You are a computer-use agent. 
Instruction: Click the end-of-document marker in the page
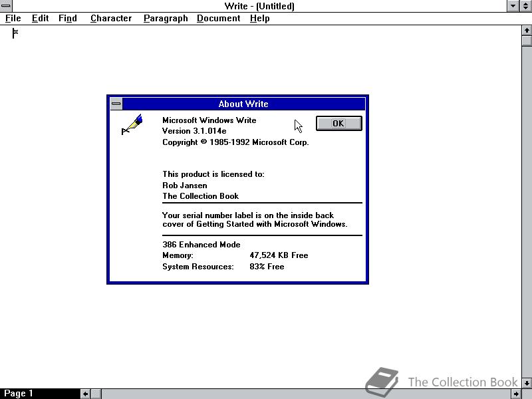[15, 33]
